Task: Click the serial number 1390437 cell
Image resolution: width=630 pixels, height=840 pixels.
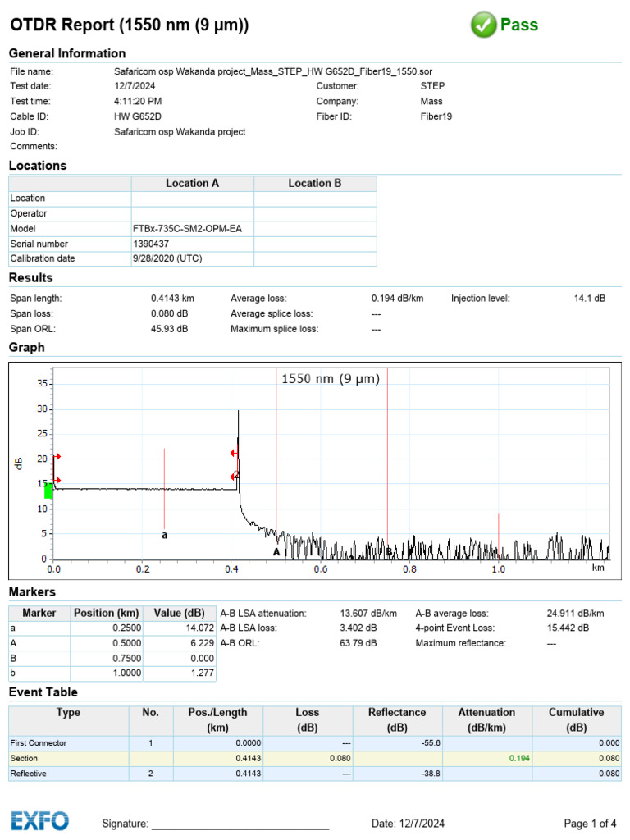Action: (192, 244)
